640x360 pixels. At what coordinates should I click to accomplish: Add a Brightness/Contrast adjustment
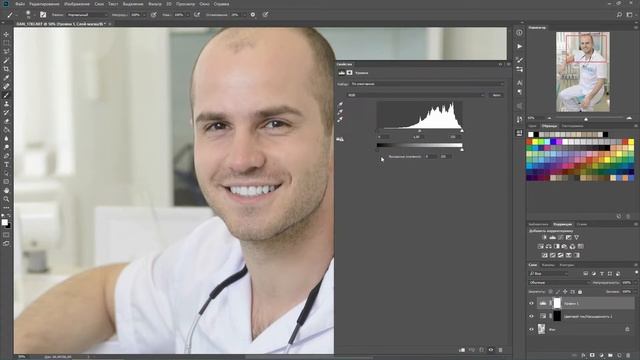click(x=544, y=237)
